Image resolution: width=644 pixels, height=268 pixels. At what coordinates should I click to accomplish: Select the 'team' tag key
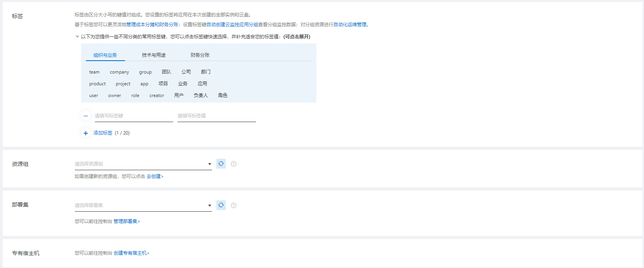pyautogui.click(x=94, y=72)
